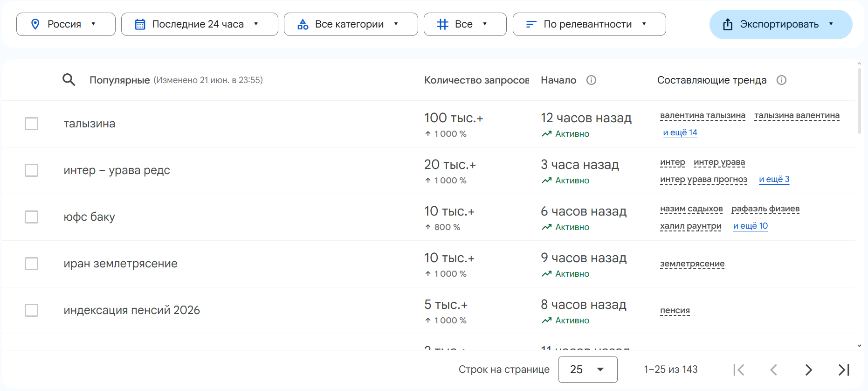Click info icon beside Составляющие тренда
The height and width of the screenshot is (391, 868).
(x=781, y=80)
